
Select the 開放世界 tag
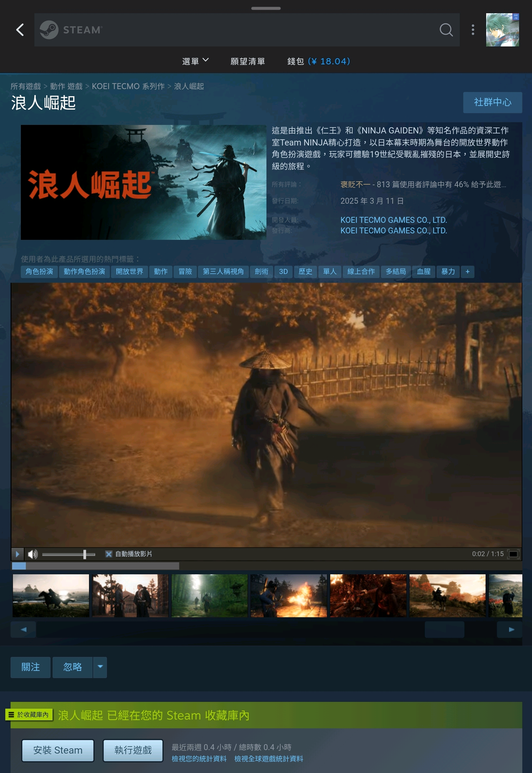click(129, 272)
